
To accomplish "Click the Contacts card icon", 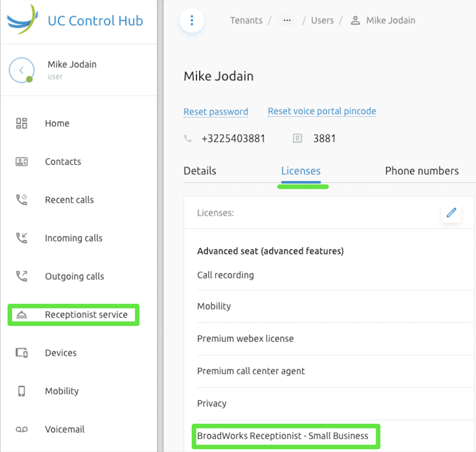I will (21, 161).
